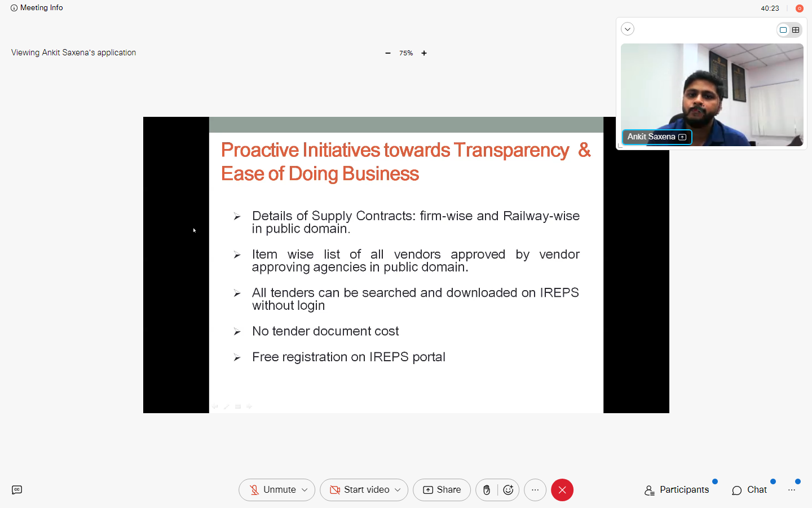812x508 pixels.
Task: Open reactions smiley icon
Action: coord(508,490)
